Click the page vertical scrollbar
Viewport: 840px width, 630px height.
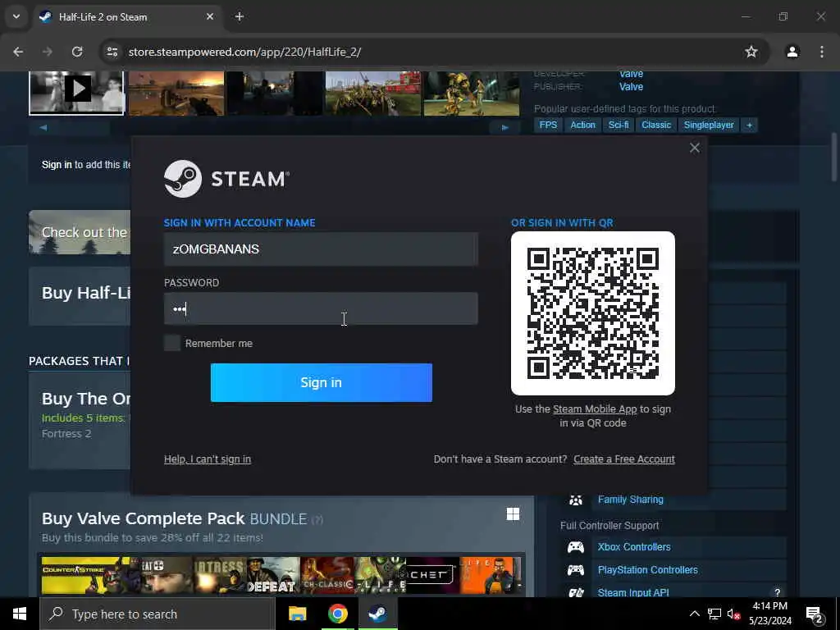(834, 155)
